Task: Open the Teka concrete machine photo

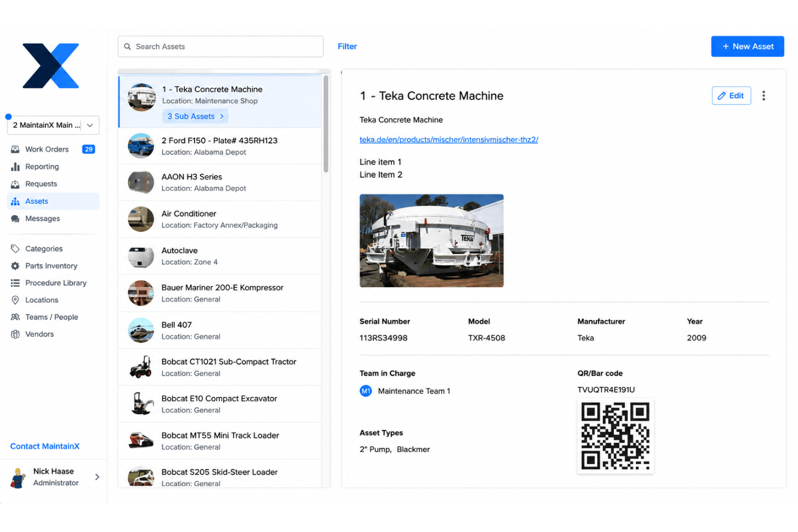Action: (x=431, y=240)
